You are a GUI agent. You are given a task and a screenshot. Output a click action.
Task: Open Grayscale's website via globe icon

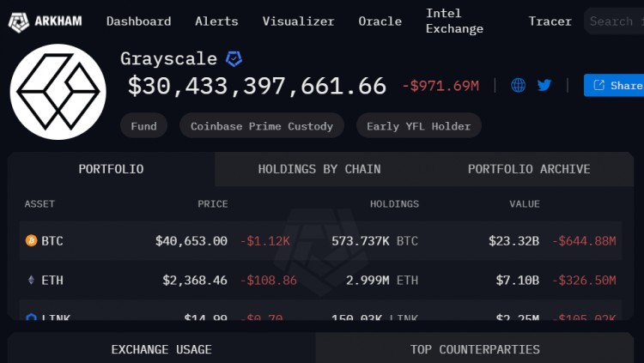point(518,85)
